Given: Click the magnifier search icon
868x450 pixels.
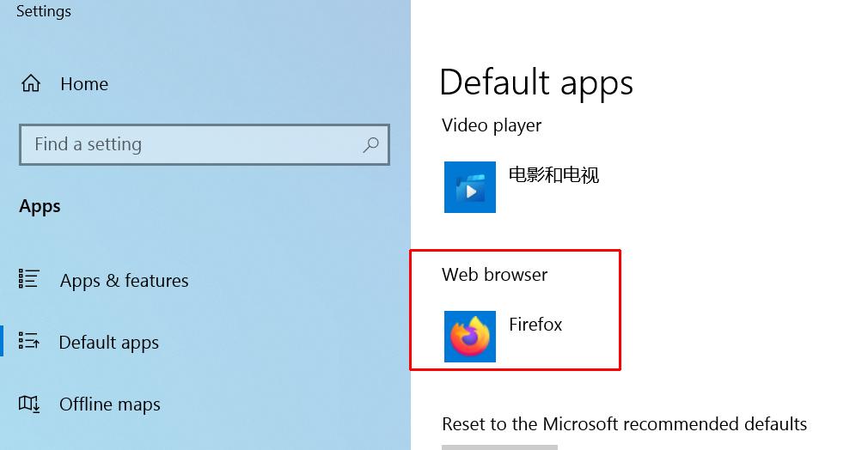Looking at the screenshot, I should tap(370, 145).
